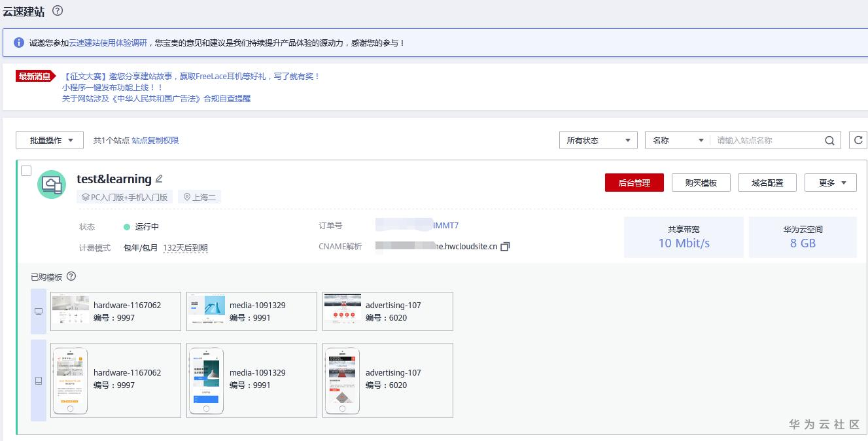
Task: Expand the 所有状态 status filter
Action: 599,140
